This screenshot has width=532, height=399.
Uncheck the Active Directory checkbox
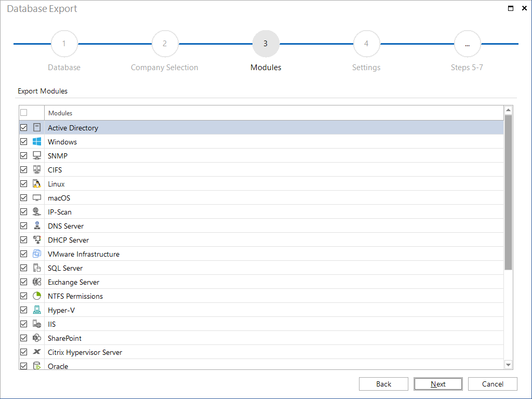coord(24,128)
